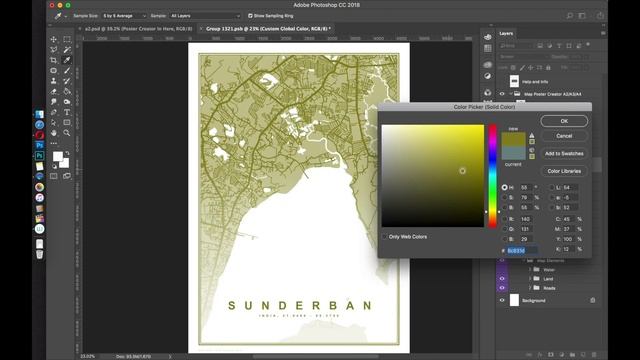
Task: Click the type layer filter icon
Action: coord(559,46)
